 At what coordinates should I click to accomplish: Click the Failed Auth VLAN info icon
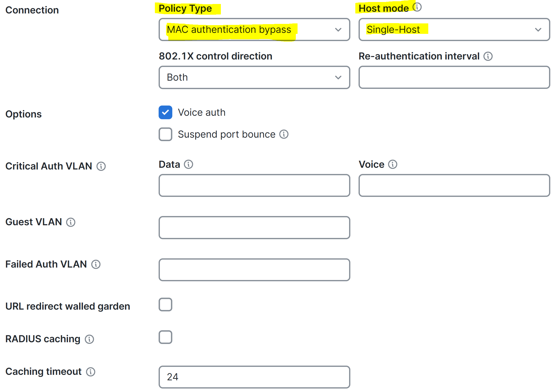tap(96, 264)
